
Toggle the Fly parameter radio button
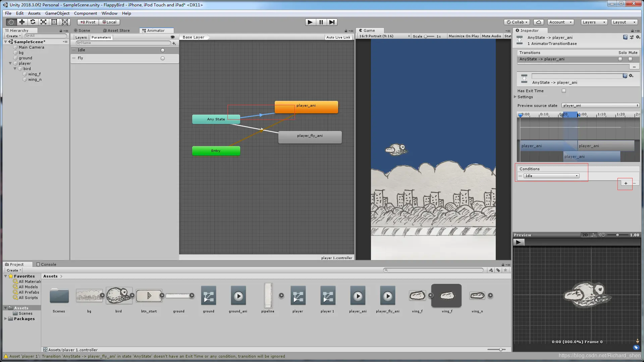(x=163, y=58)
